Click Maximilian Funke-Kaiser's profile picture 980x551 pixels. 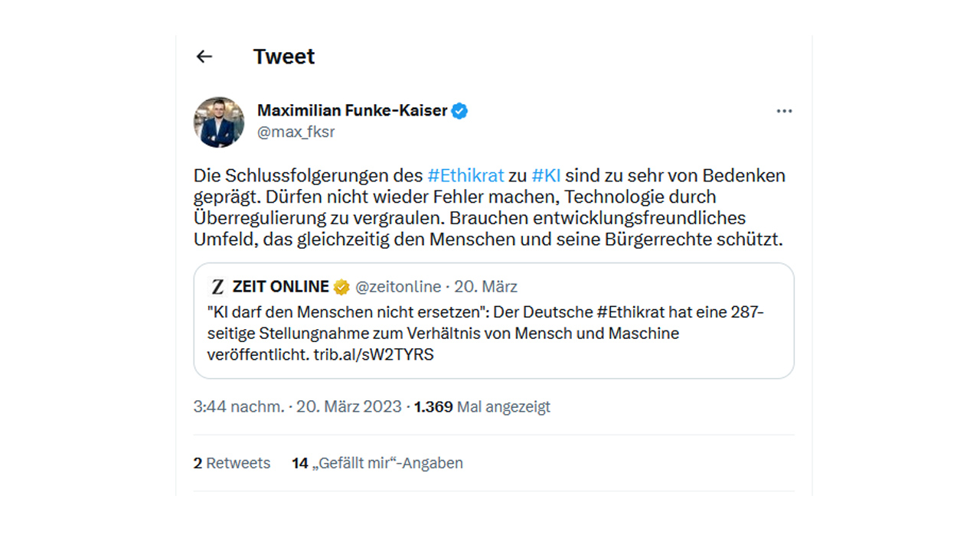[219, 122]
